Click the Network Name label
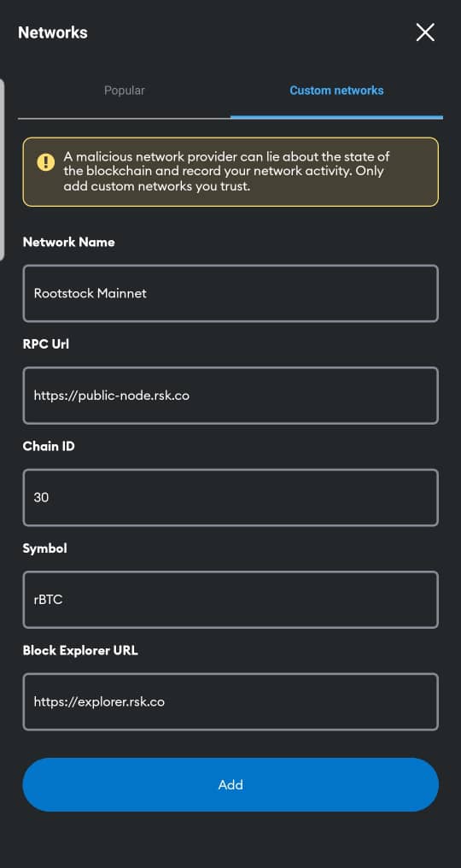The width and height of the screenshot is (461, 868). click(x=68, y=242)
